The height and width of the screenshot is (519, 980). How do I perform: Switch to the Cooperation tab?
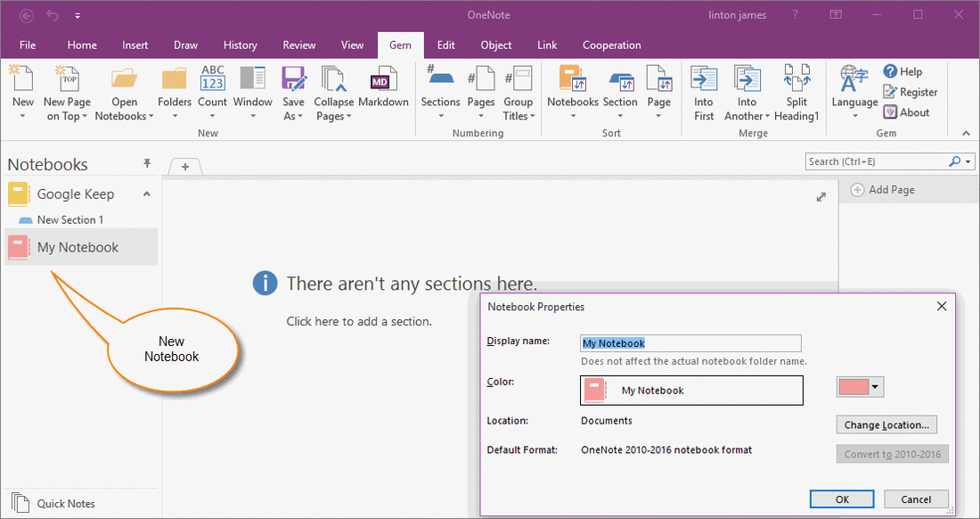(612, 45)
